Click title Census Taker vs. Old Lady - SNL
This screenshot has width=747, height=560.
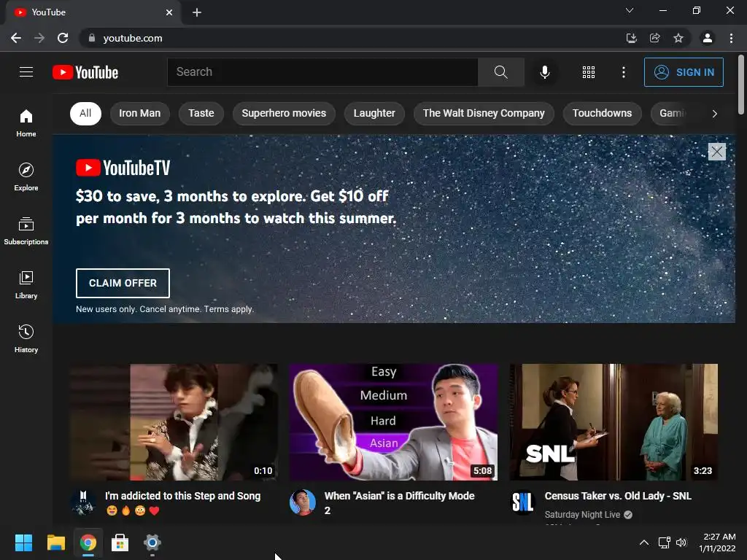point(618,496)
